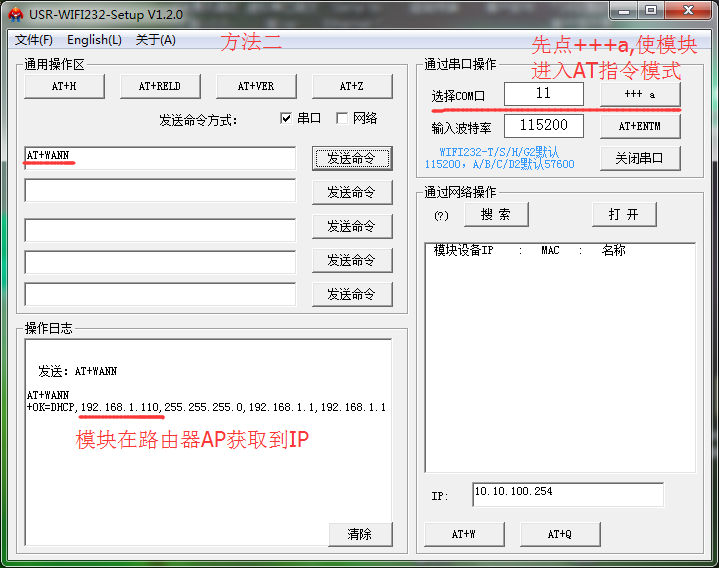Click the COM port number field
719x568 pixels.
[x=543, y=94]
